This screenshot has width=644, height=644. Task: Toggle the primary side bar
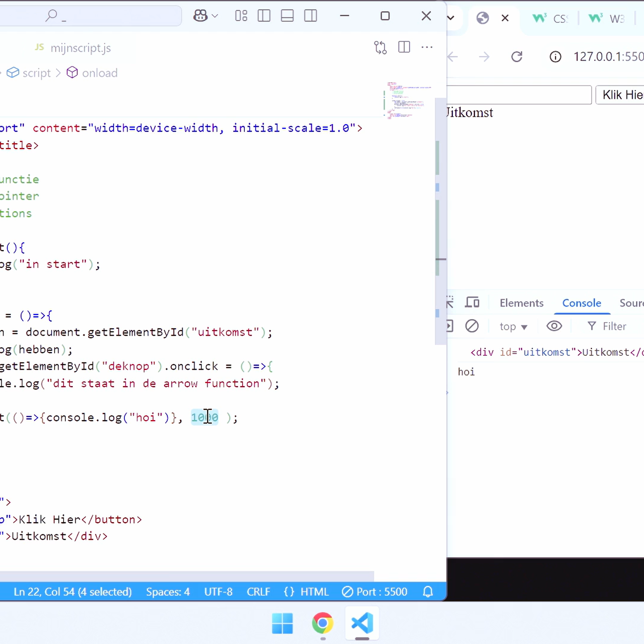(x=264, y=16)
